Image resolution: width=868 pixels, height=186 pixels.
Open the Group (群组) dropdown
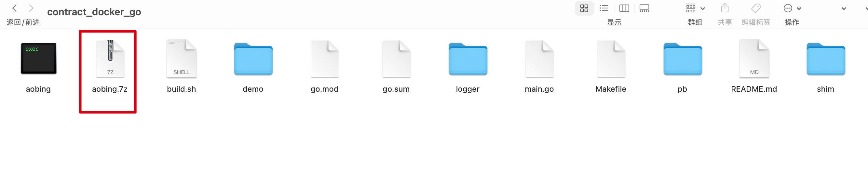coord(695,8)
